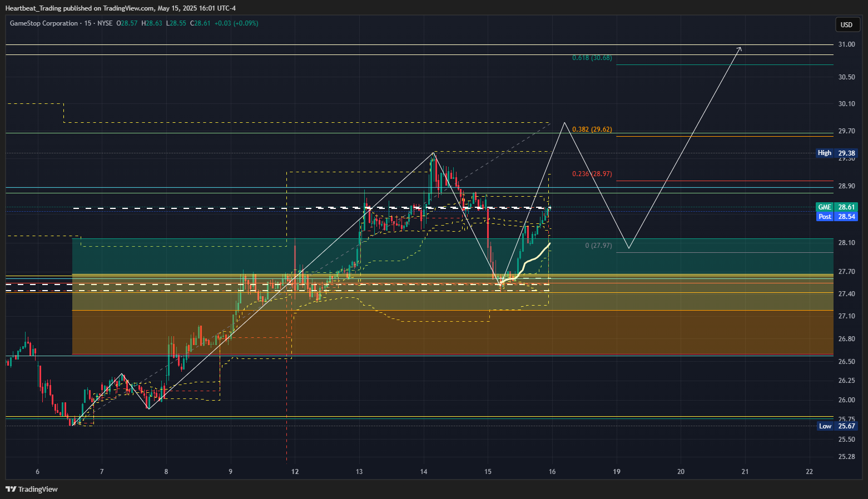Viewport: 868px width, 499px height.
Task: Click 31.00 on the price axis
Action: [x=846, y=44]
